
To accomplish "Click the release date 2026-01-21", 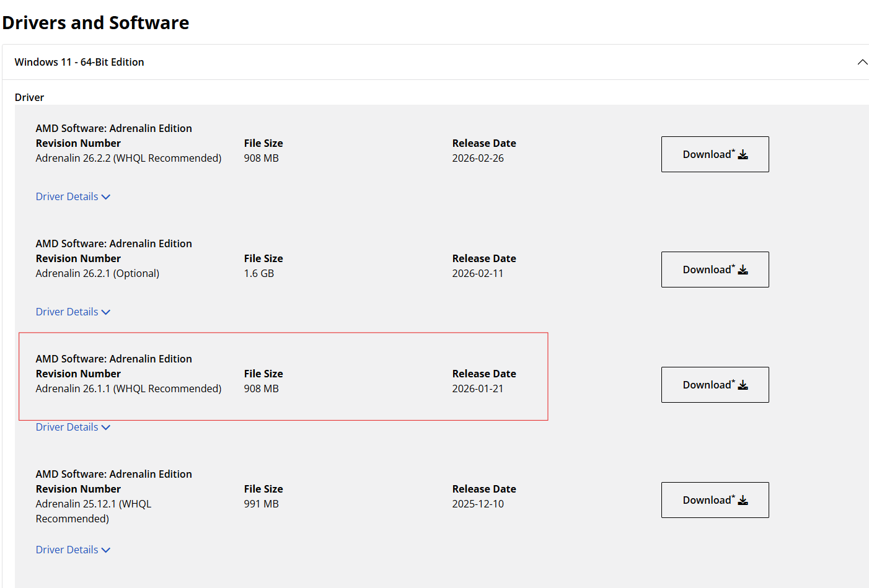I will pos(478,388).
